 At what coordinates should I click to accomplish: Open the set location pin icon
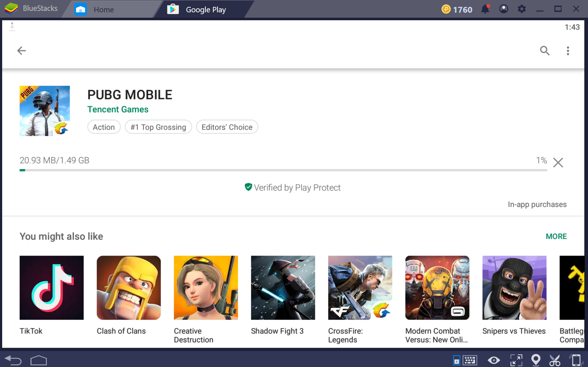click(535, 360)
